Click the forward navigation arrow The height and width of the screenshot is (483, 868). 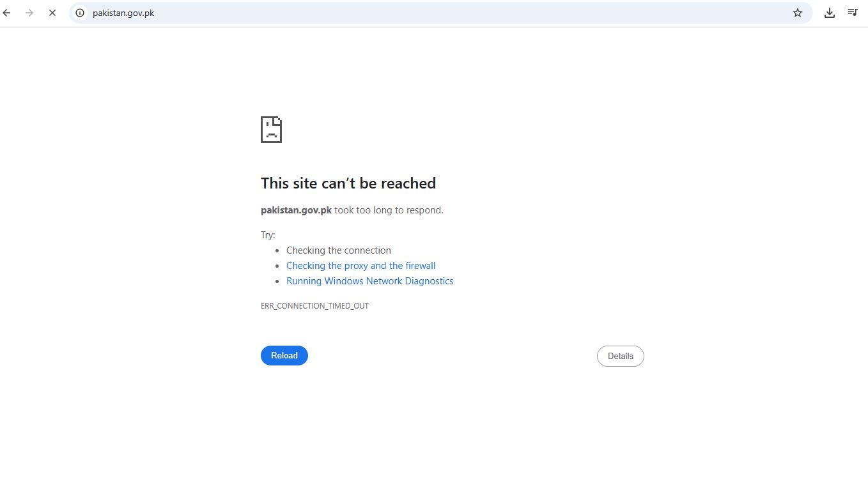[x=29, y=13]
